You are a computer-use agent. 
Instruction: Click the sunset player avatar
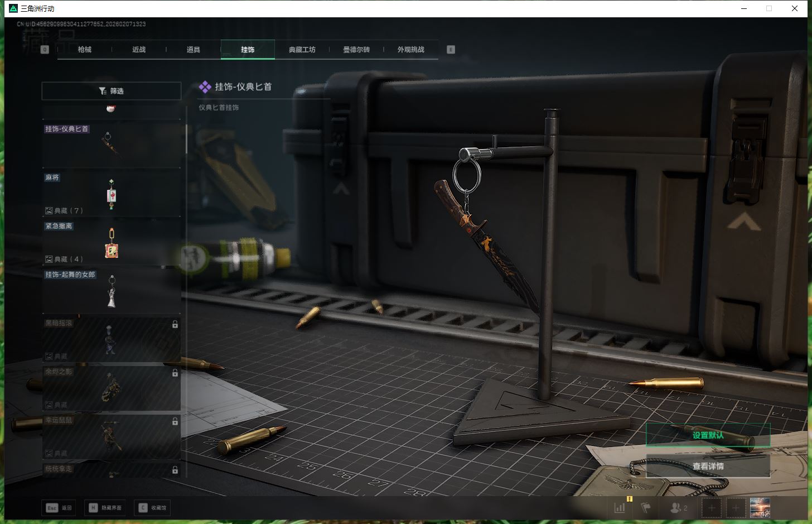pos(760,508)
